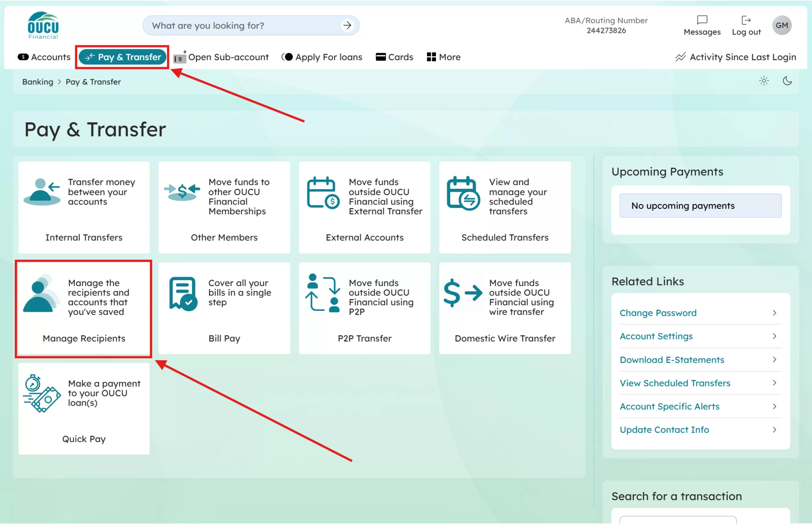Click the Other Members dollar arrows icon
The image size is (812, 525).
[182, 192]
